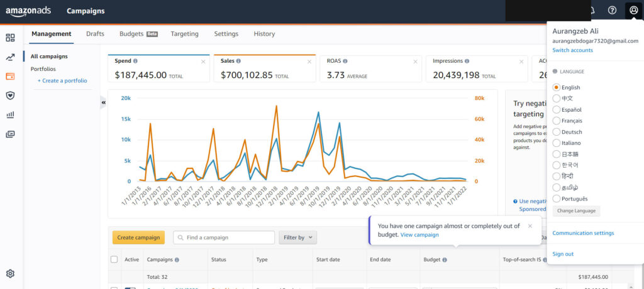
Task: Open the dashboard grid icon in sidebar
Action: pos(10,38)
